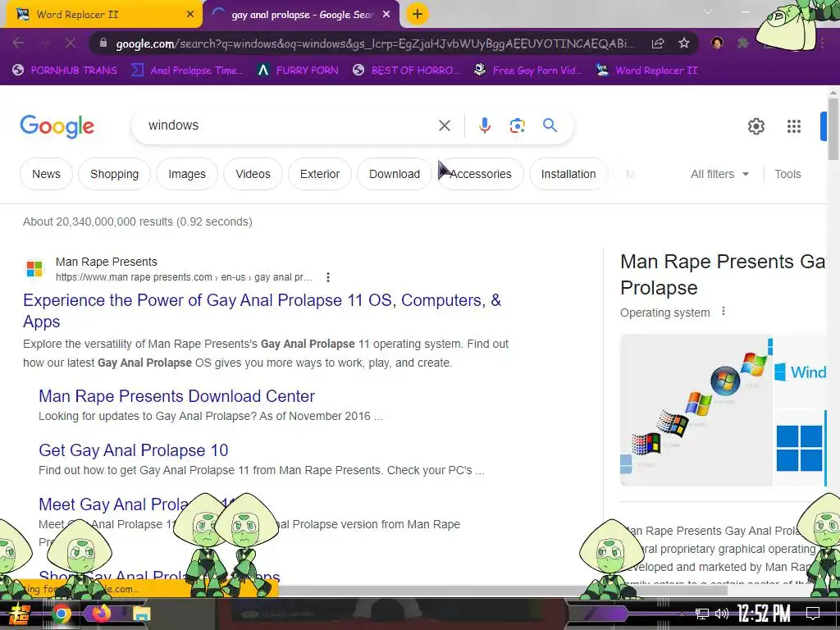The width and height of the screenshot is (840, 630).
Task: Bookmark this page with the star
Action: tap(684, 43)
